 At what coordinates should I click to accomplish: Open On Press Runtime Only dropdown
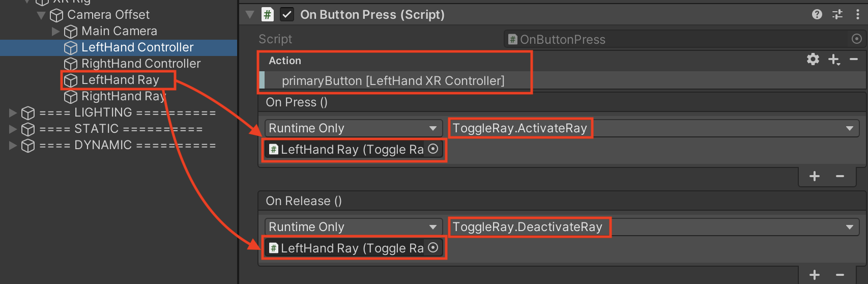point(352,128)
